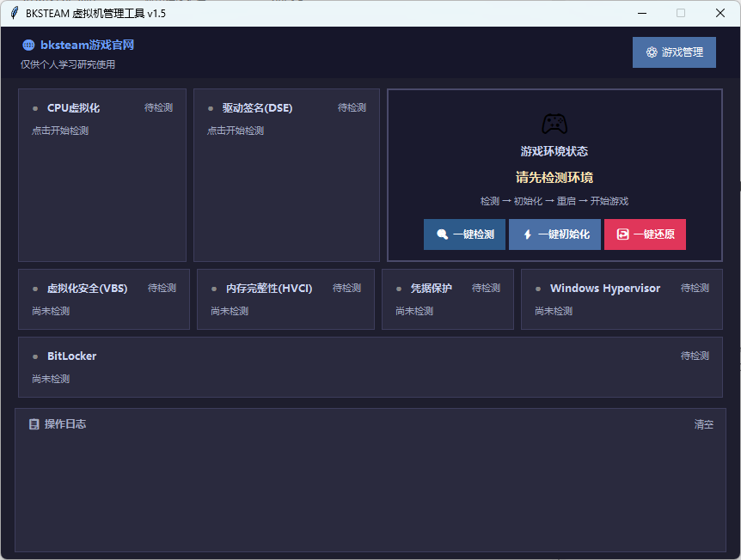Click the 待检测 status label in CPU虚拟化 card

pyautogui.click(x=158, y=108)
